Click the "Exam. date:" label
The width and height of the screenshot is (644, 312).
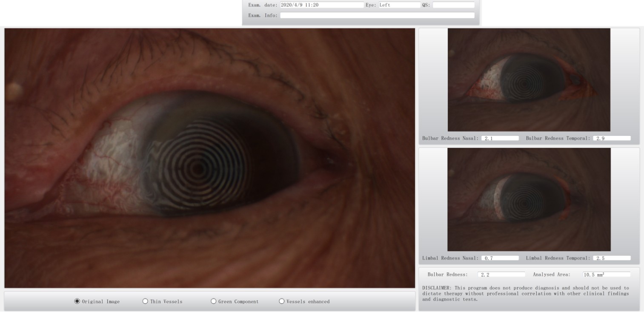click(263, 5)
